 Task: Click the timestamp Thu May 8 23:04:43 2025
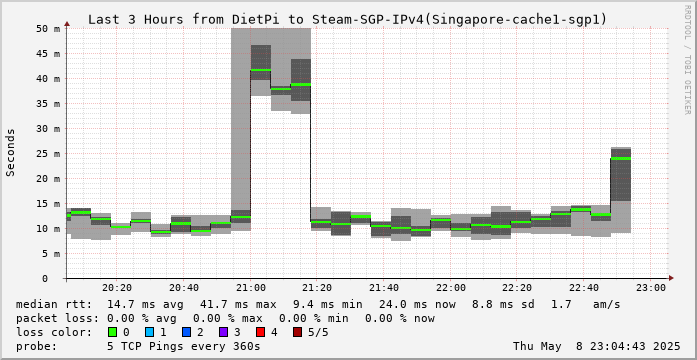(x=597, y=346)
